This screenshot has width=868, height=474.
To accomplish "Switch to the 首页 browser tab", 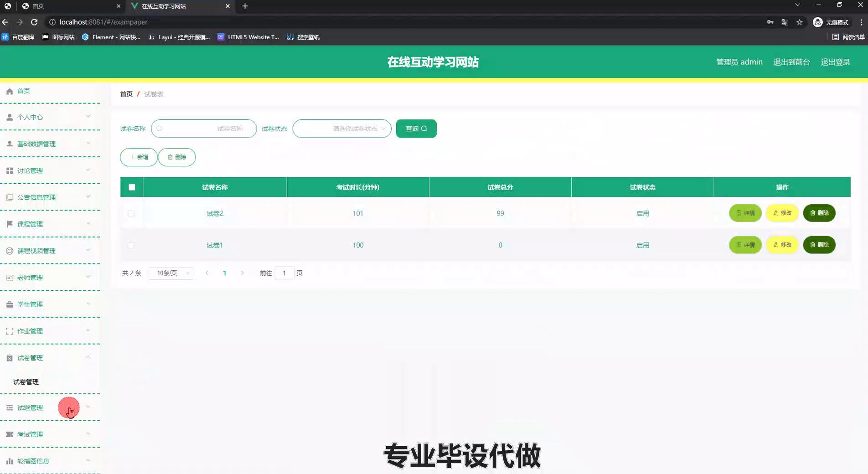I will click(x=68, y=6).
